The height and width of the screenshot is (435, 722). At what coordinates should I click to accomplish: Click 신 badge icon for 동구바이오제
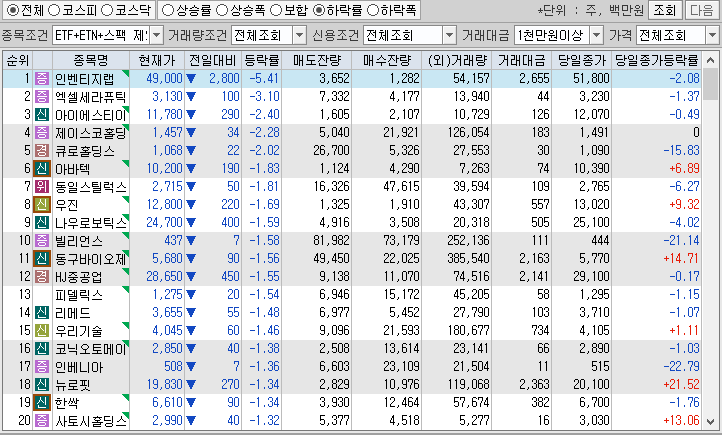point(42,258)
